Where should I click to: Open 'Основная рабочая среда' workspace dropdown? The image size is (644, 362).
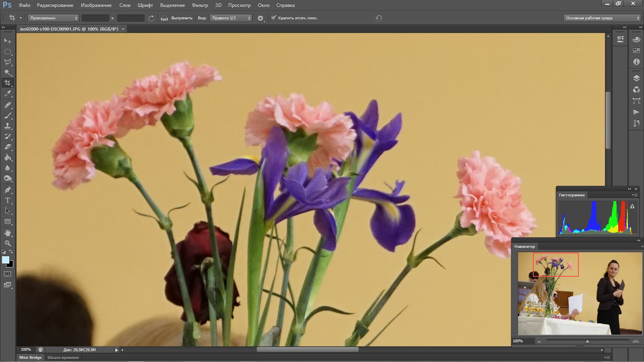point(602,18)
